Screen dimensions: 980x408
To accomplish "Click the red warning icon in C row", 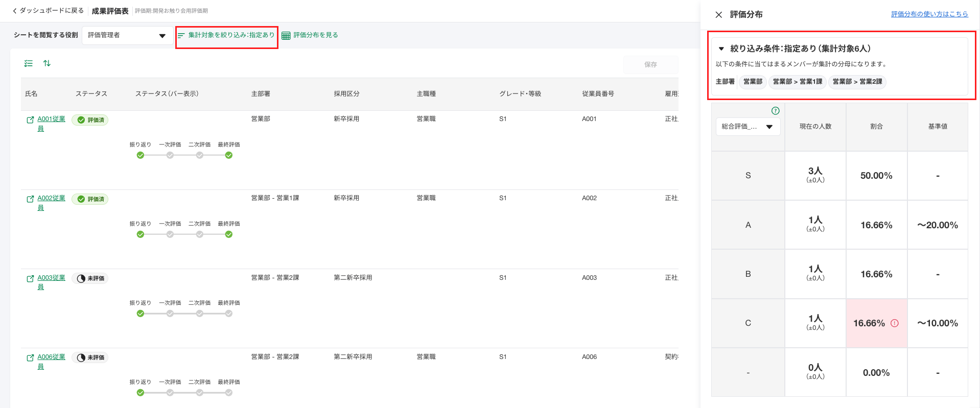I will point(894,323).
